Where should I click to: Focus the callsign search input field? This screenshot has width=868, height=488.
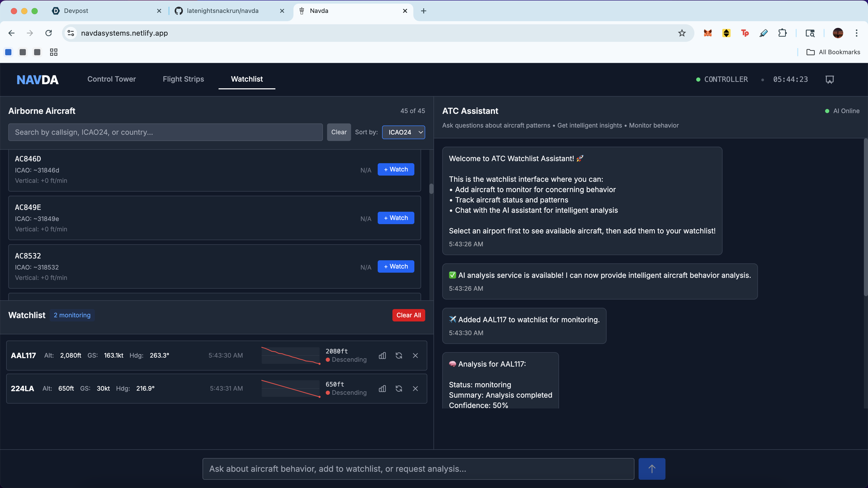point(165,132)
